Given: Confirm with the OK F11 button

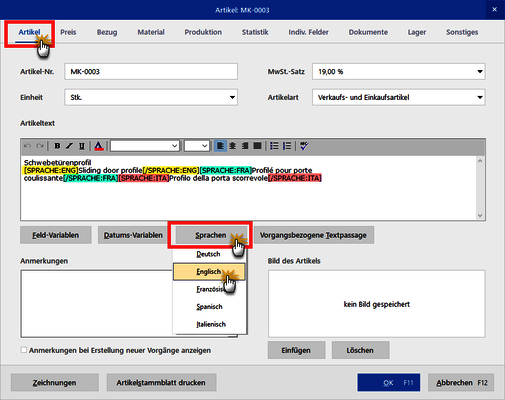Looking at the screenshot, I should (389, 382).
